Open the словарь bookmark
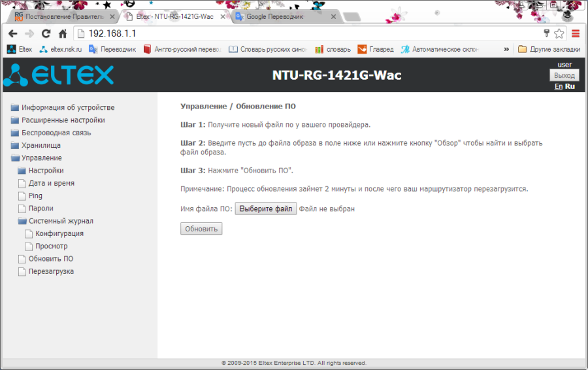The width and height of the screenshot is (588, 370). pyautogui.click(x=333, y=49)
